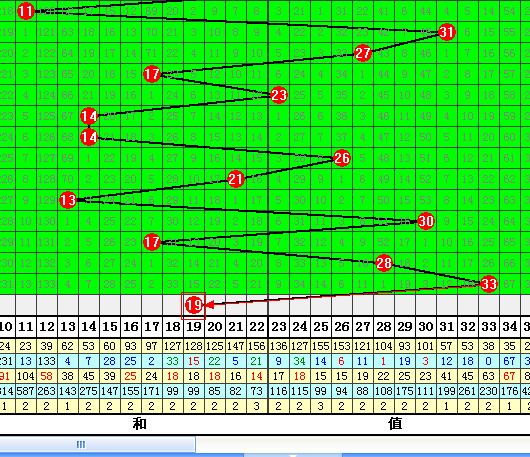This screenshot has width=530, height=457.
Task: Select the boxed ball 19 in the gray row
Action: pyautogui.click(x=194, y=306)
